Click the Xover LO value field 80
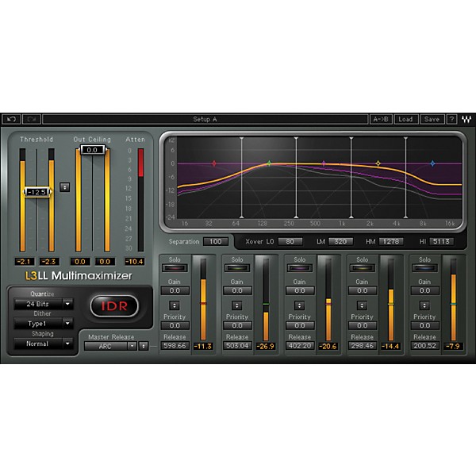The height and width of the screenshot is (476, 476). click(x=290, y=241)
